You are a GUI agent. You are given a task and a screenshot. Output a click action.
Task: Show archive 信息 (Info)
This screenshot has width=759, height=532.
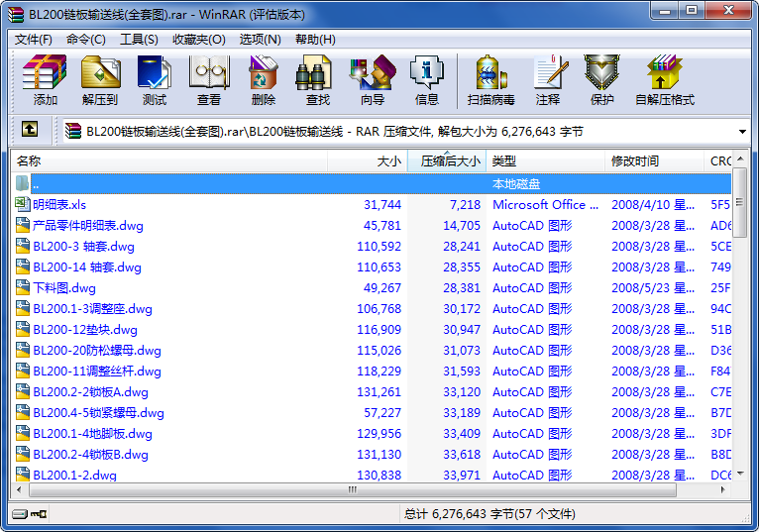(426, 72)
